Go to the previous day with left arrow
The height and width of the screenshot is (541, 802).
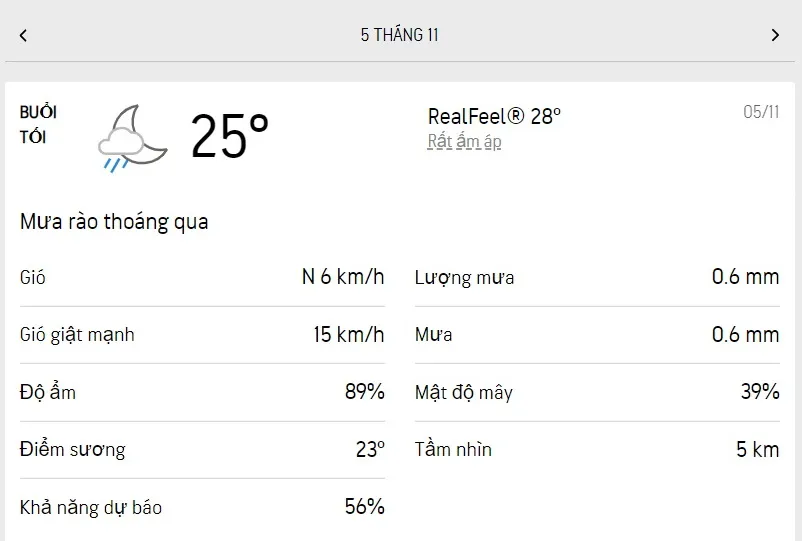(x=23, y=35)
